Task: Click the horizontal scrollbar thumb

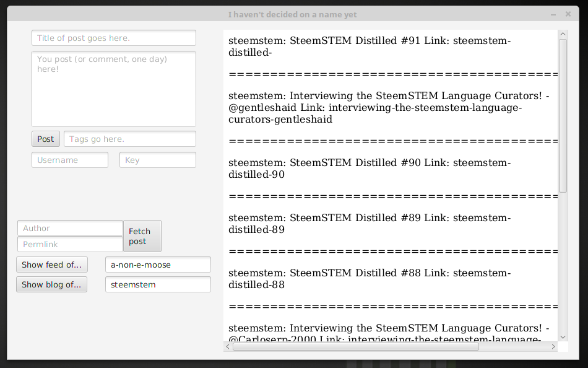Action: [356, 346]
